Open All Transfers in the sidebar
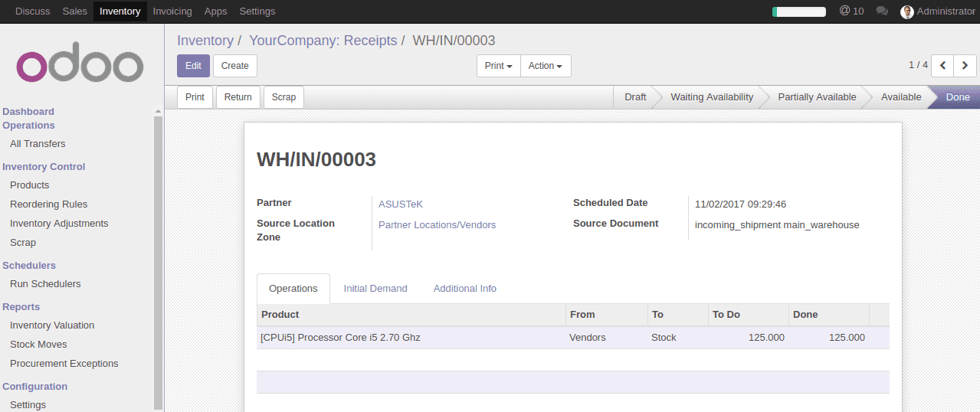The image size is (980, 412). pyautogui.click(x=38, y=144)
